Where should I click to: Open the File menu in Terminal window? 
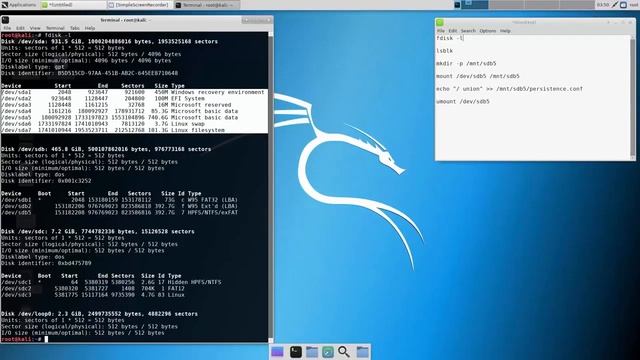7,28
